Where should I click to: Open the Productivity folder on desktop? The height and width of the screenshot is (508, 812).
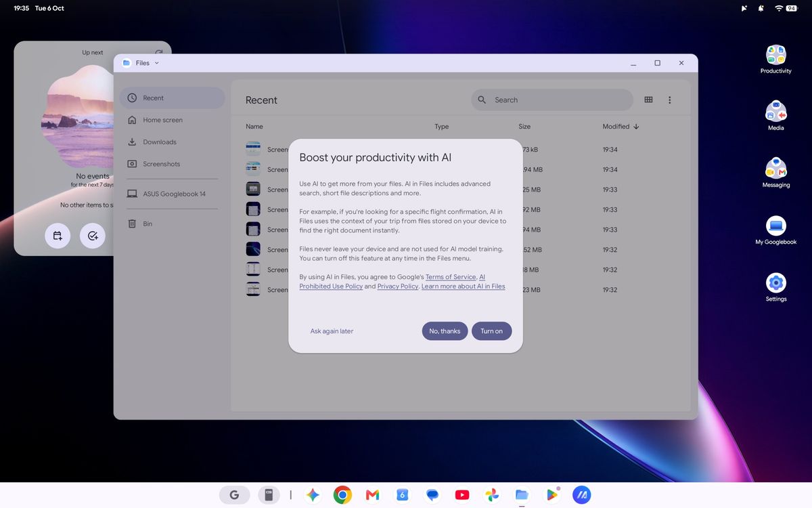[x=775, y=59]
